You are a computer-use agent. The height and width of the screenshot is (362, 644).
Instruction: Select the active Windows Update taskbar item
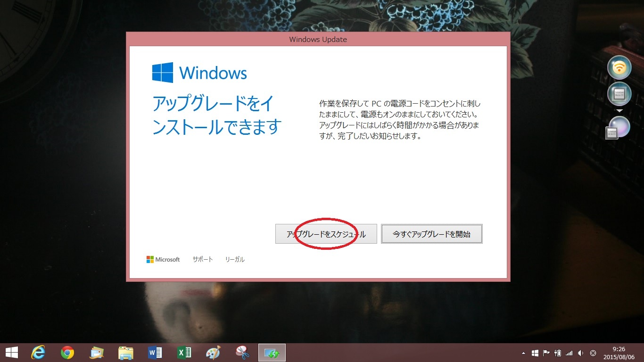click(x=272, y=352)
